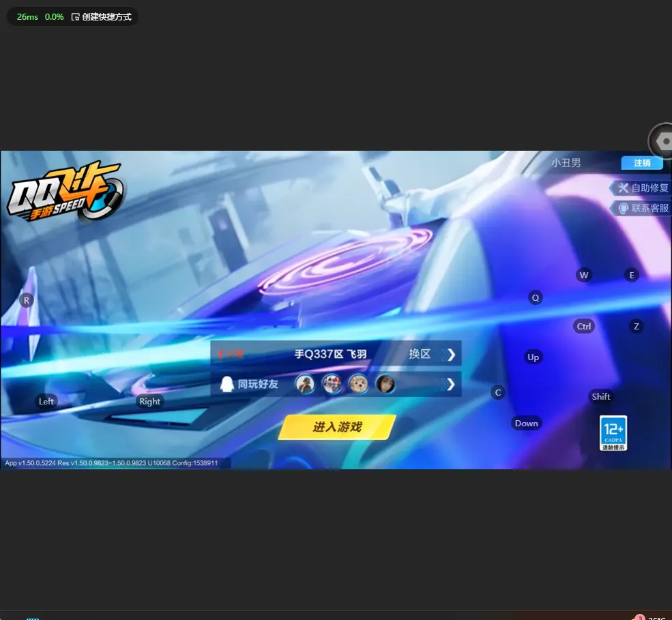Click 创建快捷方式 create shortcut

coord(102,16)
